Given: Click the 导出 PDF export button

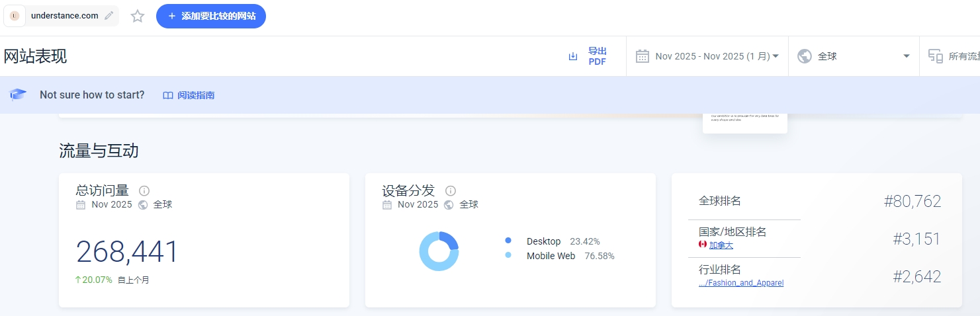Looking at the screenshot, I should point(588,56).
